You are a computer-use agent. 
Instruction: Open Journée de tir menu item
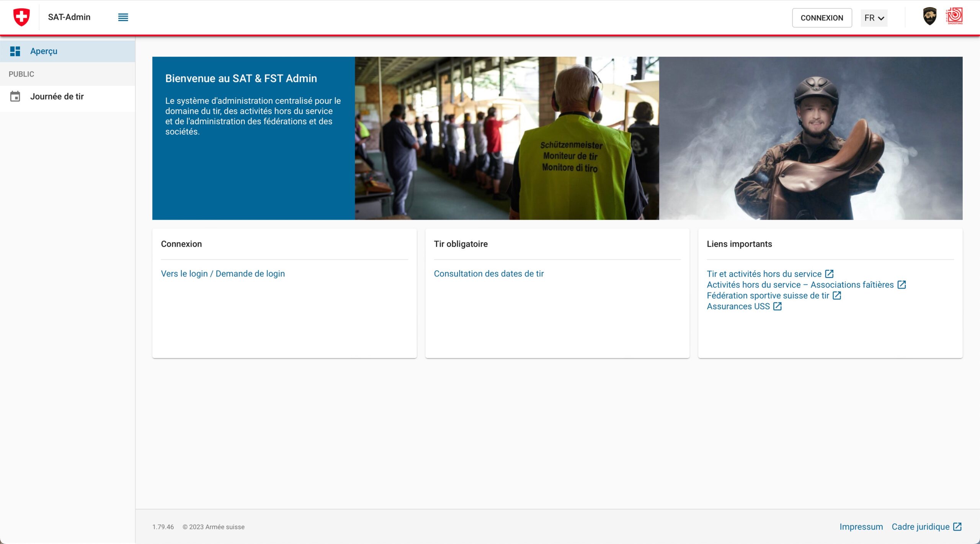(x=57, y=96)
